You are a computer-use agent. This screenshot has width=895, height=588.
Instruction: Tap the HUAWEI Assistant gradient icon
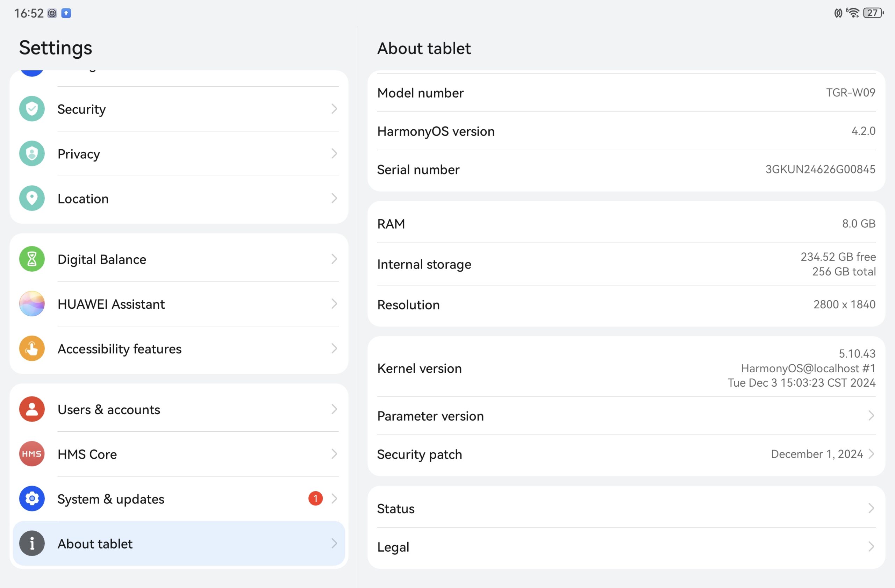[32, 304]
